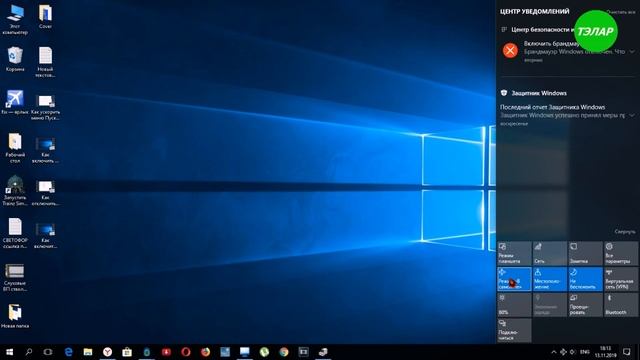
Task: Select the Рабочий стол desktop icon
Action: [x=15, y=148]
